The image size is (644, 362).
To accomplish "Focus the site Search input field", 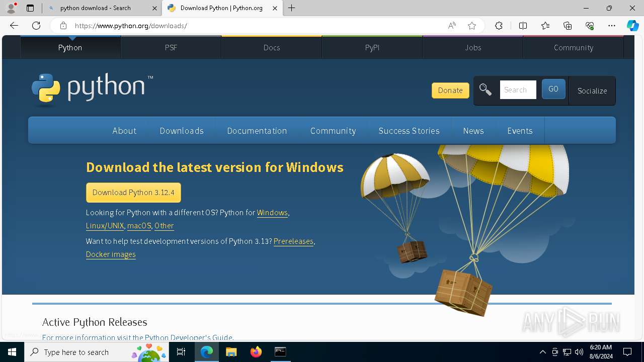I will tap(518, 89).
